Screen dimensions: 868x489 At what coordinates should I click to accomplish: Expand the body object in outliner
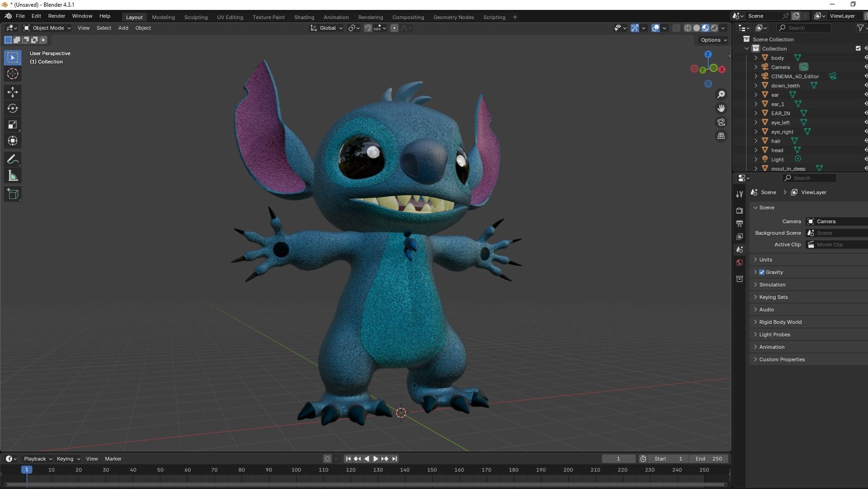point(756,58)
